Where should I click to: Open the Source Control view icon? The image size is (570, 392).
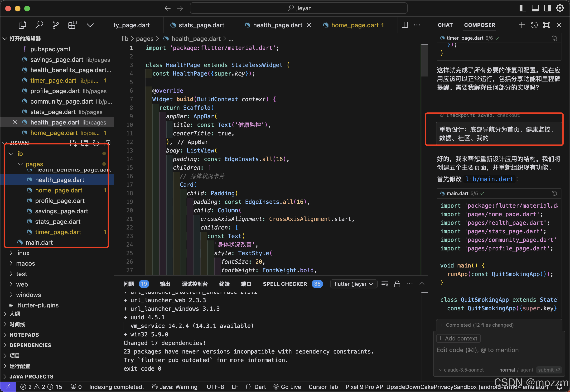[x=56, y=25]
